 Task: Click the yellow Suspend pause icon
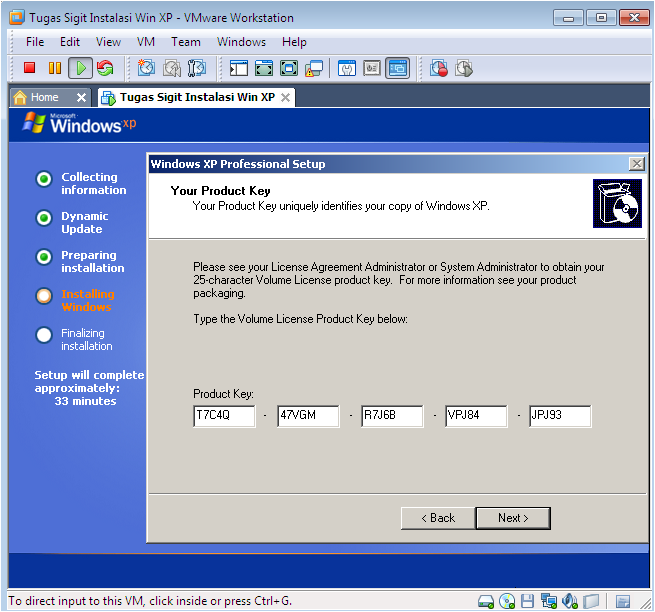(x=55, y=68)
